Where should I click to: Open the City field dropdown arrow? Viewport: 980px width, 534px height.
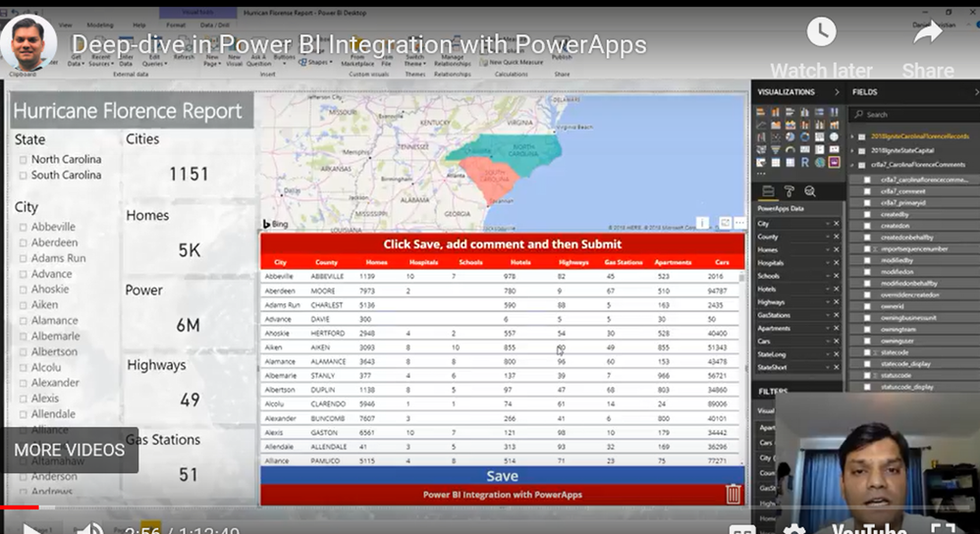coord(827,224)
